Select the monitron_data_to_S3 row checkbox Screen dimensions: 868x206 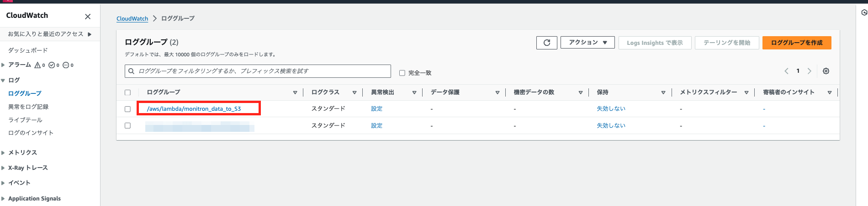pos(127,109)
